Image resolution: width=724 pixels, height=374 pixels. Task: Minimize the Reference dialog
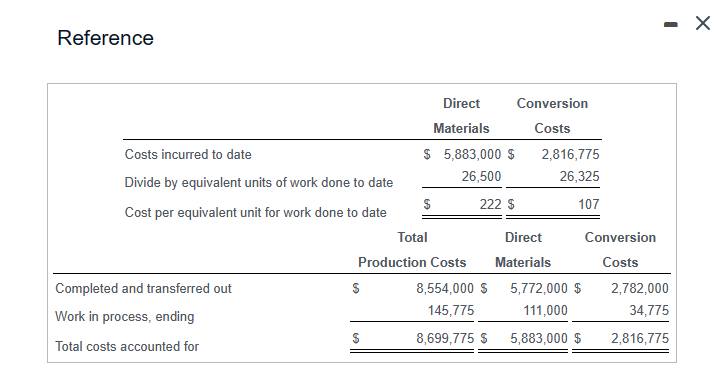point(671,24)
